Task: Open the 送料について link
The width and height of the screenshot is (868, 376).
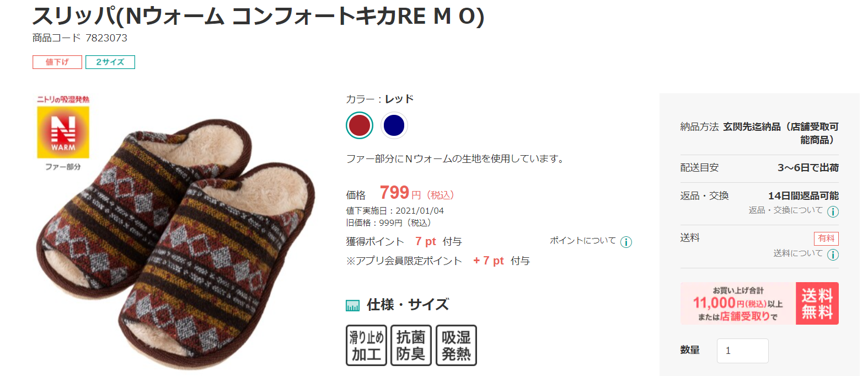Action: pos(798,253)
